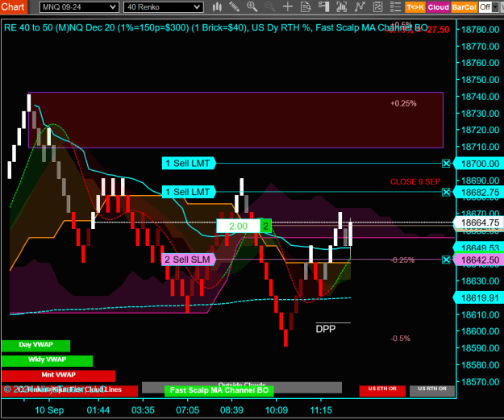Click the Mnt VWAP red button
The image size is (504, 420).
click(58, 376)
